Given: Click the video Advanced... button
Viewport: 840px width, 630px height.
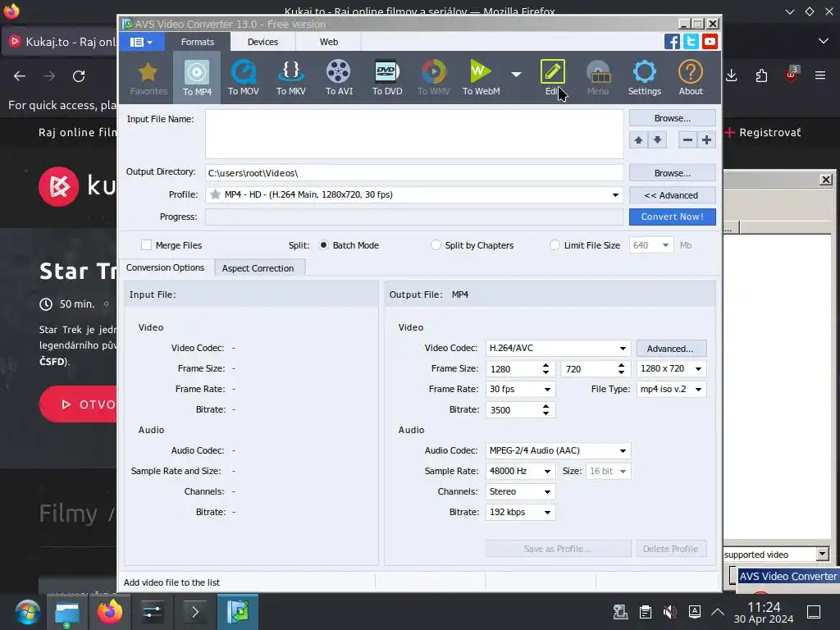Looking at the screenshot, I should [x=671, y=348].
